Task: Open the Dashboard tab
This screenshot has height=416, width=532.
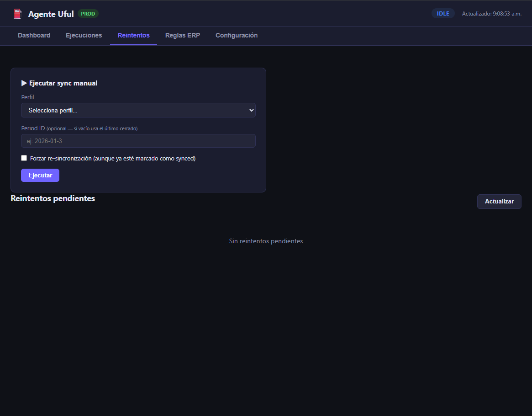Action: (34, 36)
